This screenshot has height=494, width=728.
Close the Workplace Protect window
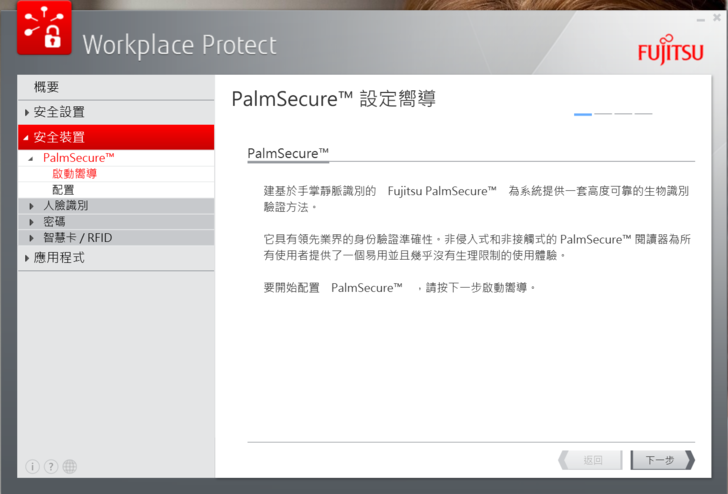coord(716,19)
